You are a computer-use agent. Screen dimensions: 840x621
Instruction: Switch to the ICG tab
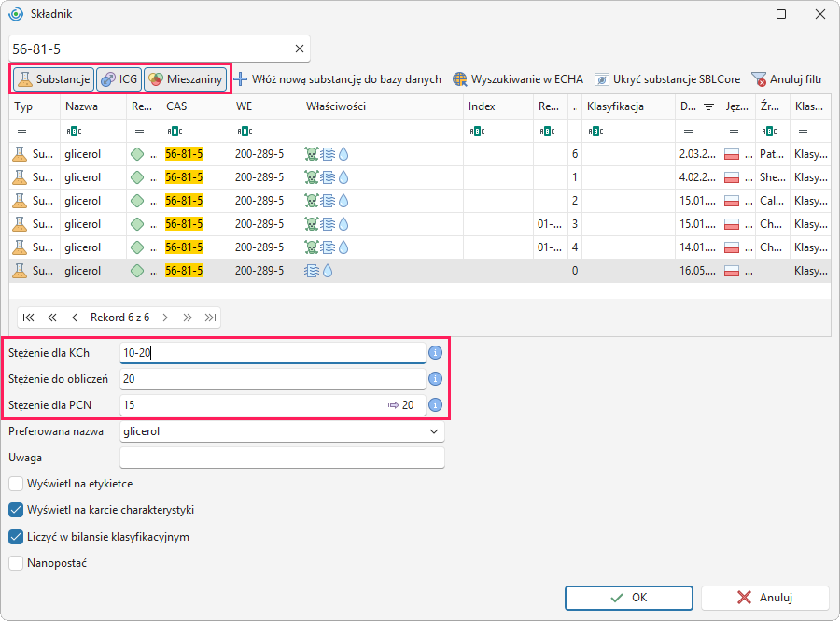pos(119,79)
